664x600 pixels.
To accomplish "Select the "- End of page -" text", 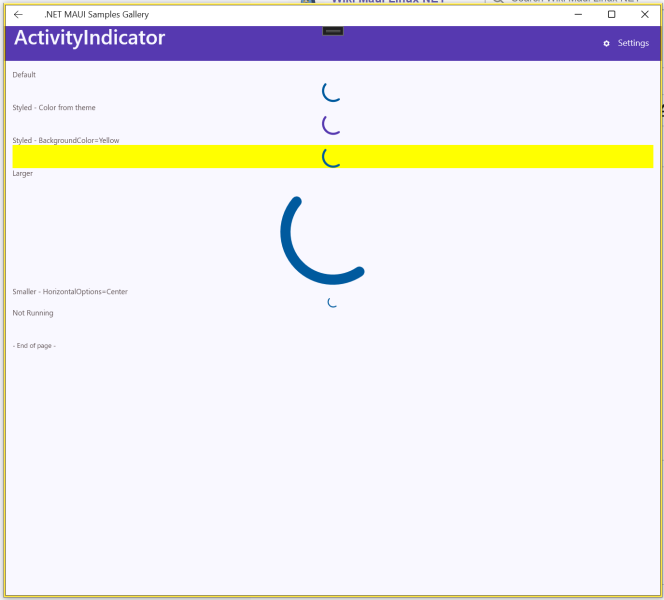I will tap(34, 346).
